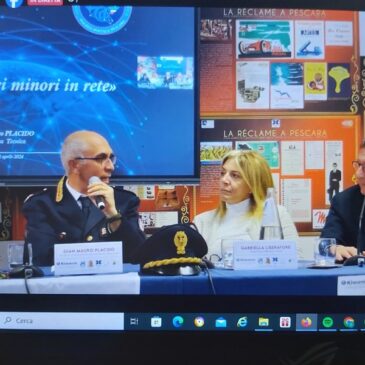Image resolution: width=365 pixels, height=365 pixels.
Task: Switch to Firefox in the taskbar
Action: pos(306,322)
